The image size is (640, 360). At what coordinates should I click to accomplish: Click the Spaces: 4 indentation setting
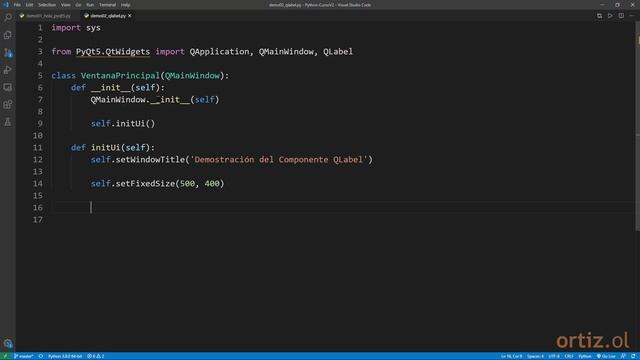pyautogui.click(x=535, y=356)
